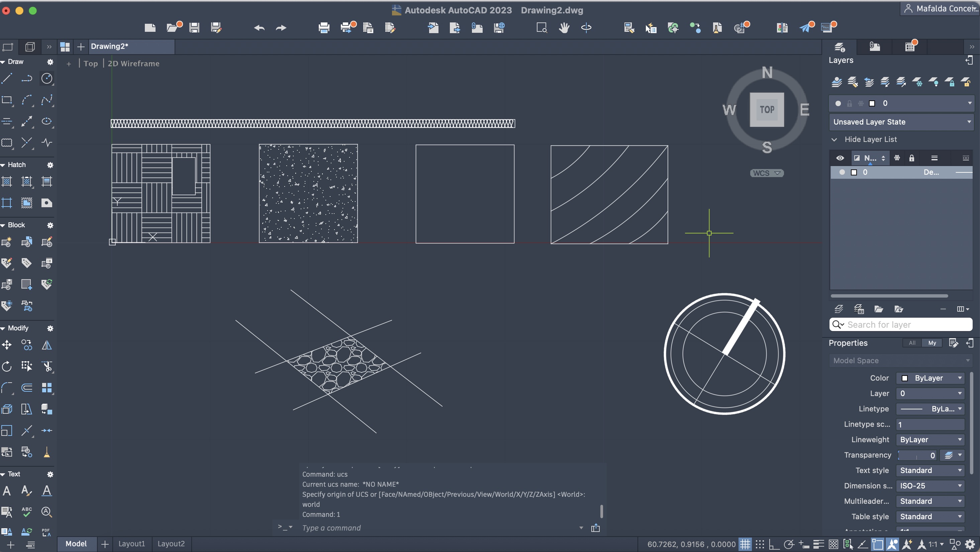Toggle snap mode dots in status bar
The height and width of the screenshot is (552, 980).
tap(760, 544)
